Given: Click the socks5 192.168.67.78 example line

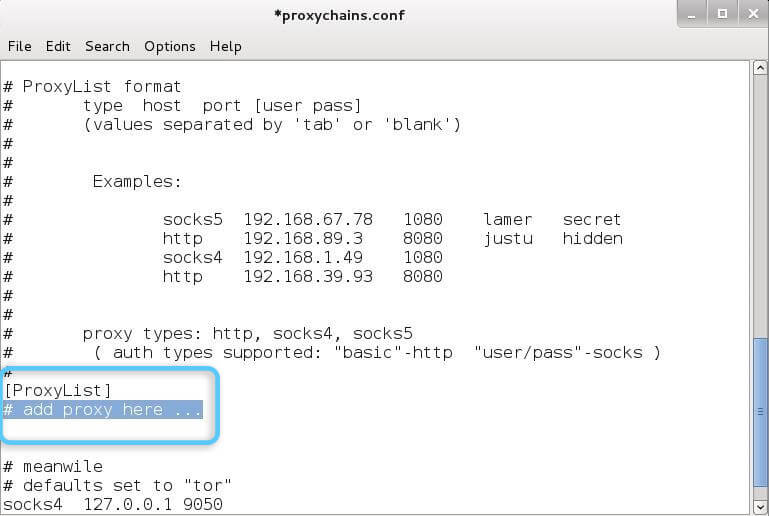Looking at the screenshot, I should pos(392,220).
